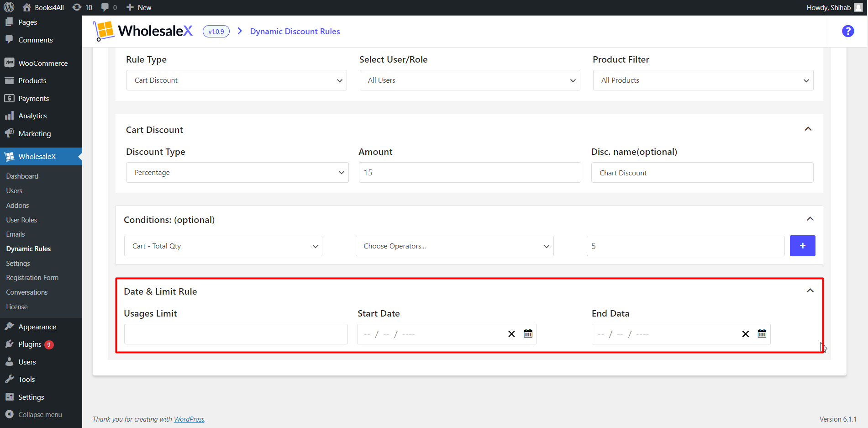Click the WholesaleX logo in header

tap(142, 31)
